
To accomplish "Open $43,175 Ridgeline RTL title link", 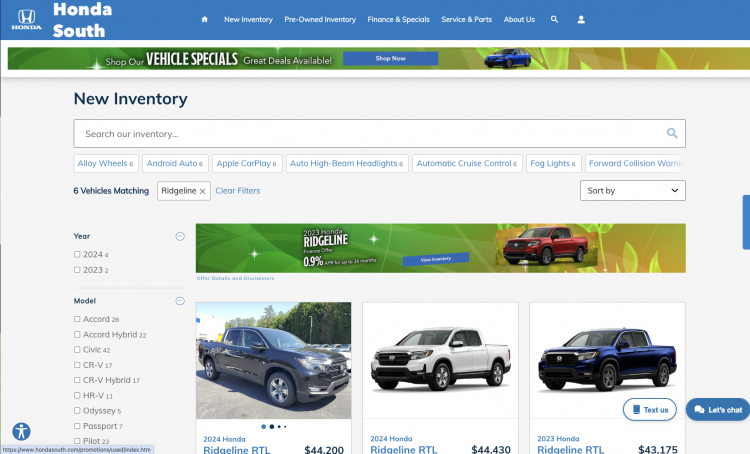I will coord(571,450).
